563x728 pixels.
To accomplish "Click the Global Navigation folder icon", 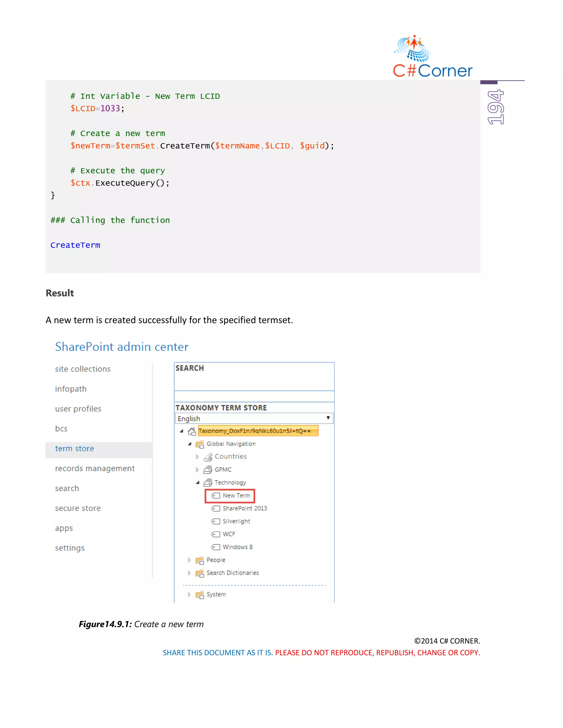I will [x=200, y=444].
